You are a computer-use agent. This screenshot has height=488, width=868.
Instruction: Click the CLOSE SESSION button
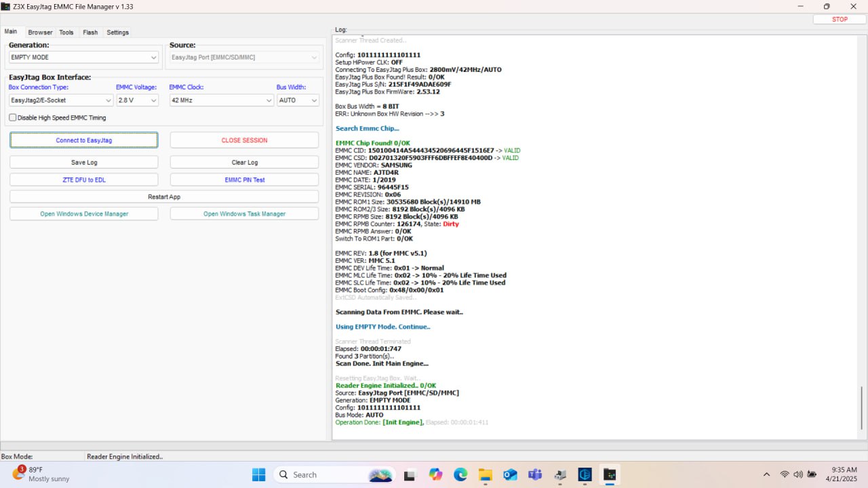coord(244,140)
